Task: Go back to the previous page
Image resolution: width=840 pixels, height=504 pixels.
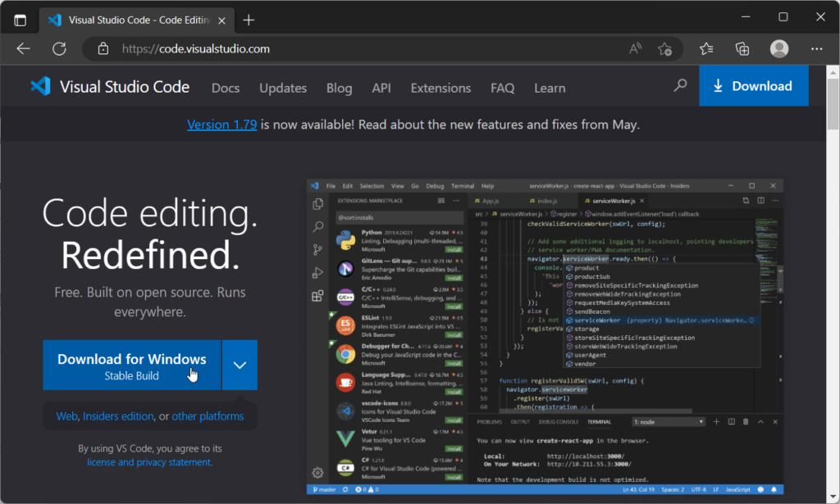Action: tap(23, 48)
